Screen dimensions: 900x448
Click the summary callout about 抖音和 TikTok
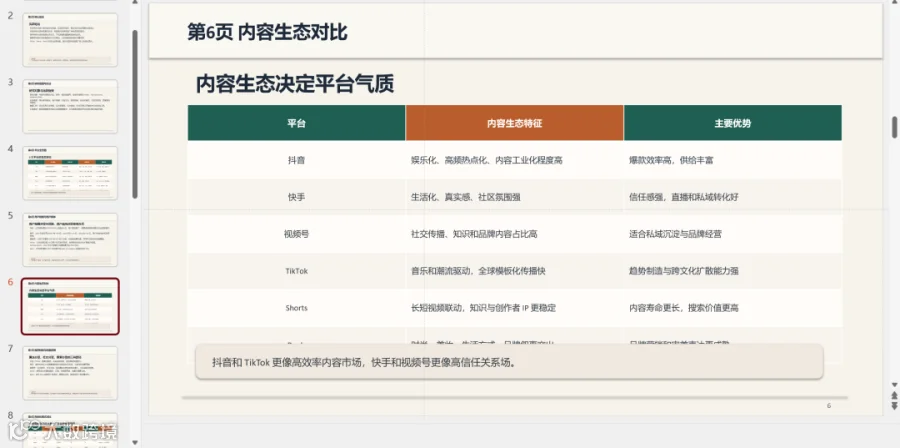(509, 362)
